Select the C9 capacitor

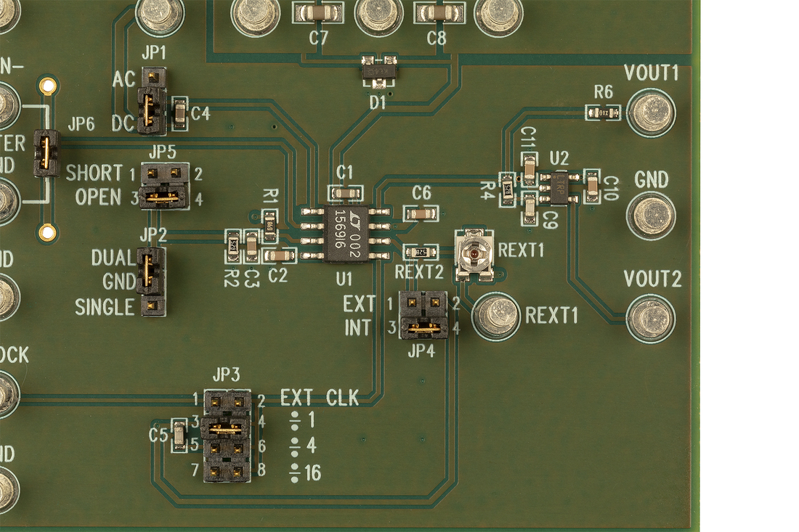point(529,210)
